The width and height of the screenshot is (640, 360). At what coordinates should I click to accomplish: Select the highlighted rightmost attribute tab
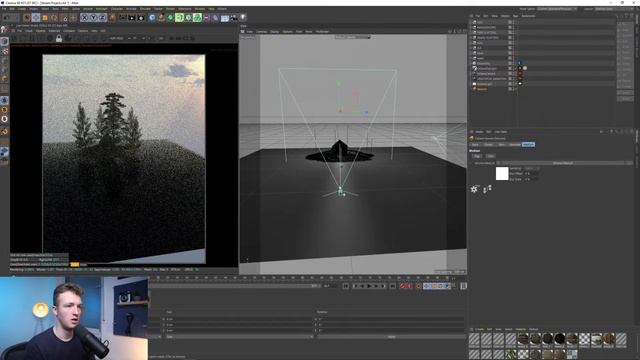(x=528, y=144)
